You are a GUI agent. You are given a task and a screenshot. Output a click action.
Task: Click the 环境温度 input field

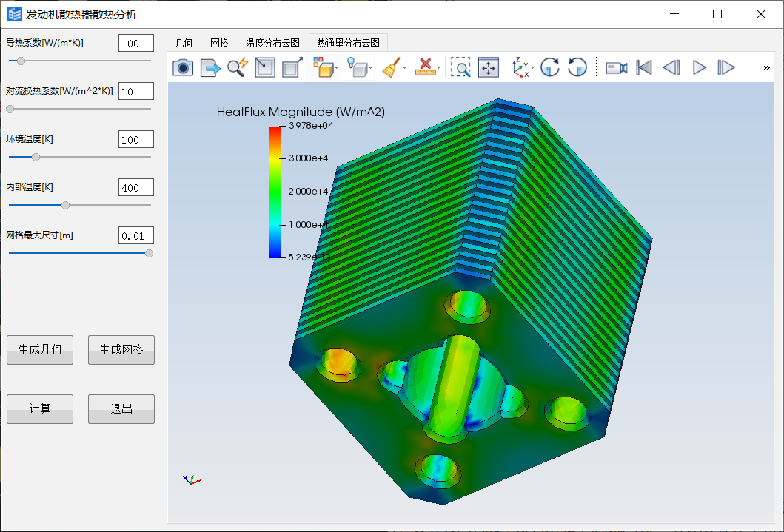pyautogui.click(x=136, y=139)
